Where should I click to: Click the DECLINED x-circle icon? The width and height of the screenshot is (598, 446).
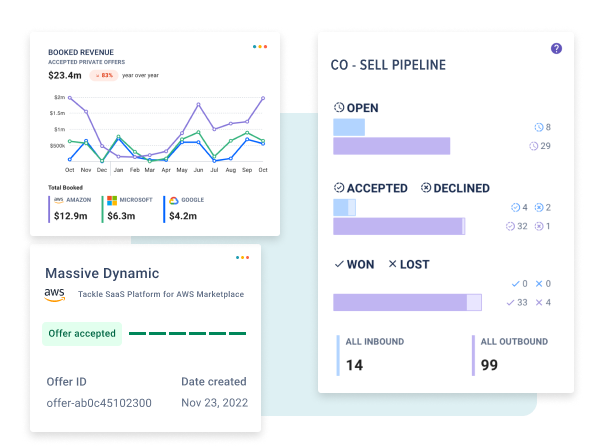(x=426, y=188)
